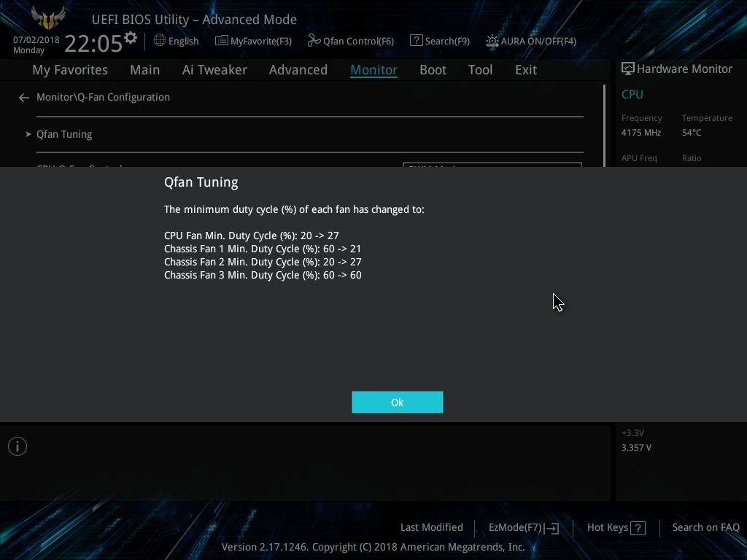Click the Hardware Monitor display icon
The height and width of the screenshot is (560, 747).
[628, 69]
